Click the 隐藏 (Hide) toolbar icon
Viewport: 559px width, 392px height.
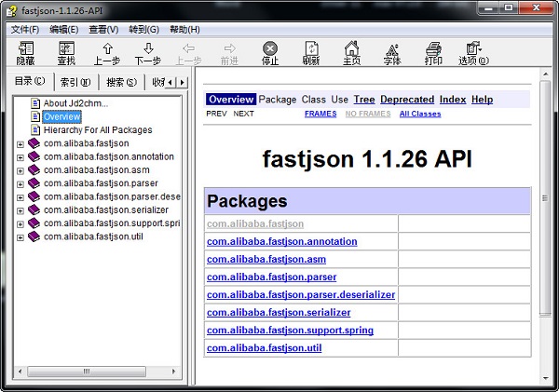[x=25, y=52]
